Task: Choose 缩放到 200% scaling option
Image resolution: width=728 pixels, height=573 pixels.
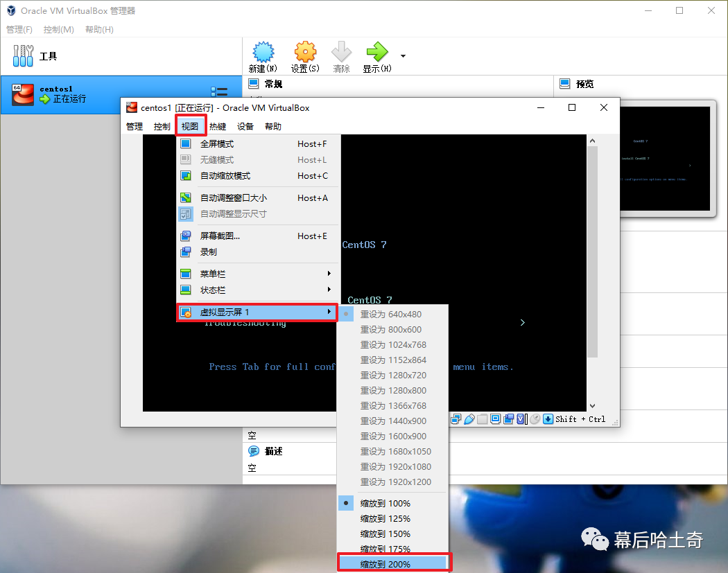Action: (385, 564)
